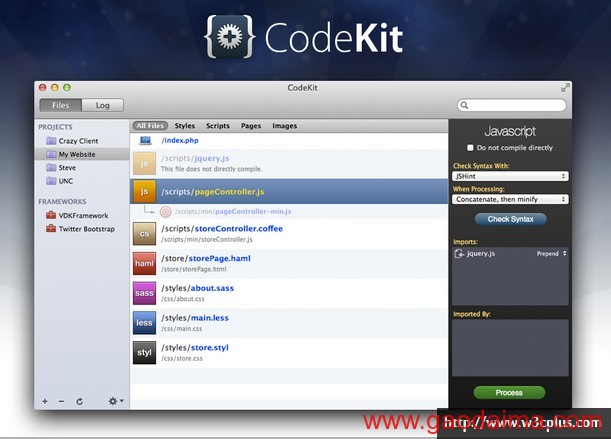Remove project using the minus icon

[62, 401]
